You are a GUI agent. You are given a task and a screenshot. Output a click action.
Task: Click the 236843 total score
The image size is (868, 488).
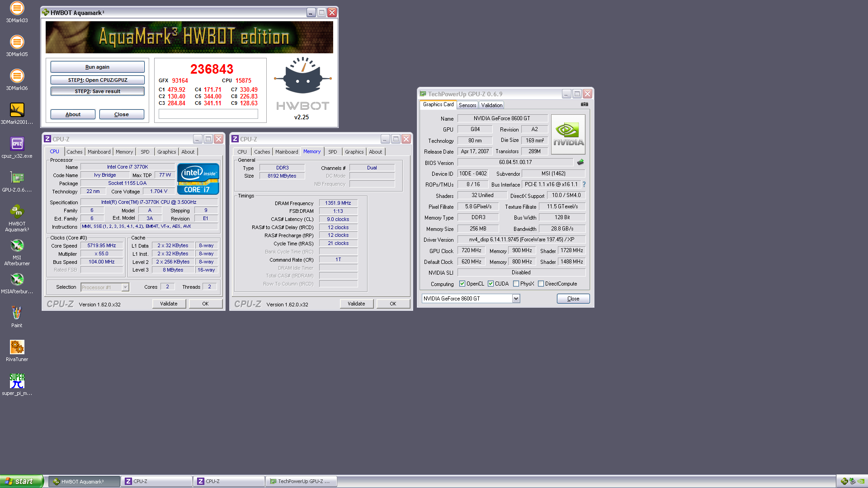click(x=212, y=69)
